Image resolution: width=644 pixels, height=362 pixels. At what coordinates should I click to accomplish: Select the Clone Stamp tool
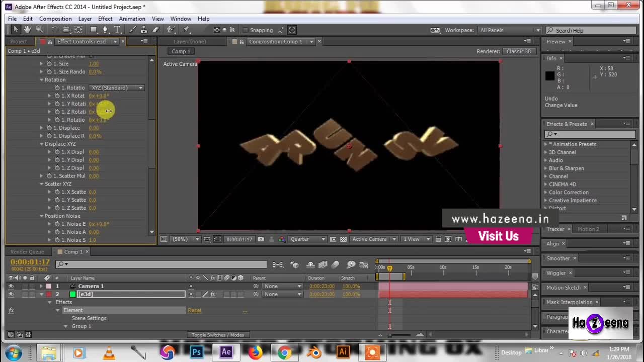click(144, 30)
